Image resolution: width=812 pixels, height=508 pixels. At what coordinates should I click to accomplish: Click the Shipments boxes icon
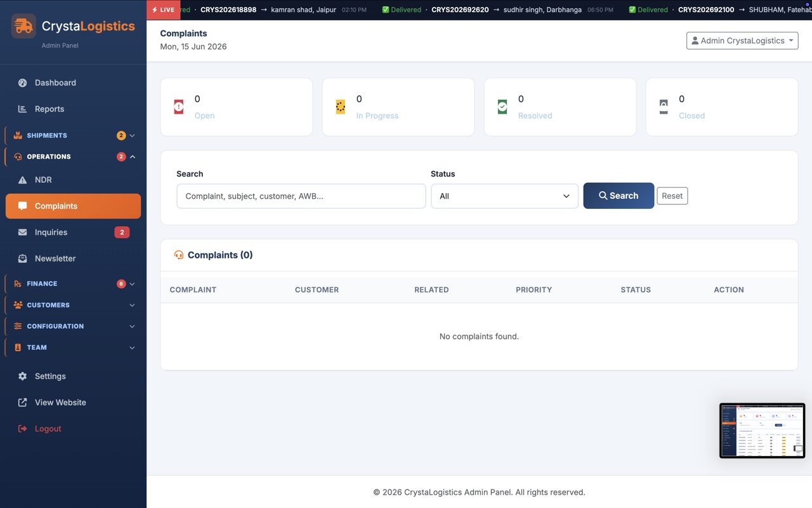tap(18, 135)
